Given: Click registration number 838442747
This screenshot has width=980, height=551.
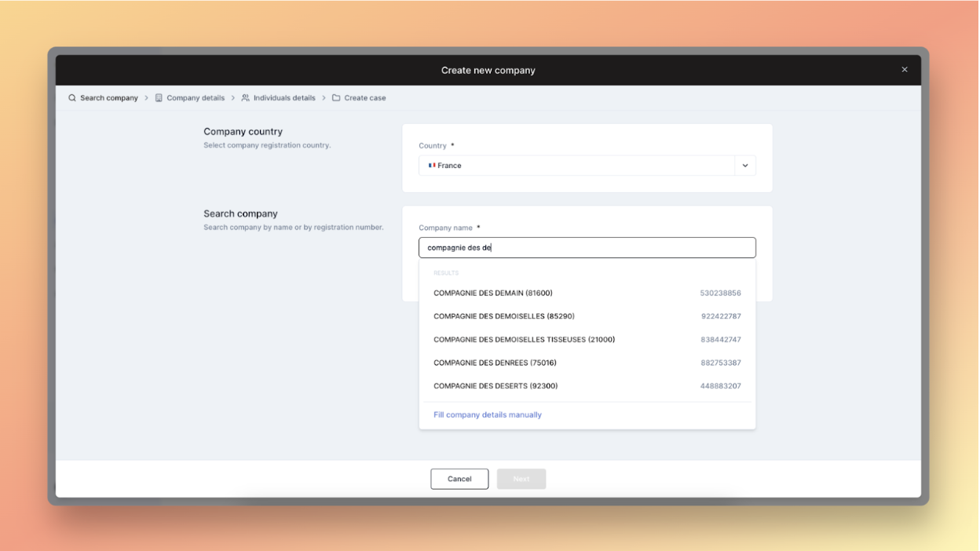Looking at the screenshot, I should pos(721,340).
